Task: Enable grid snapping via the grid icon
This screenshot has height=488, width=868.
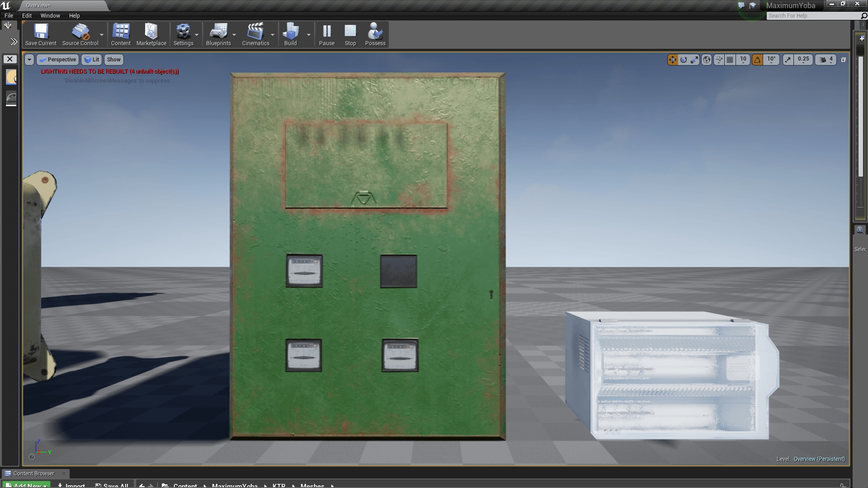Action: point(730,60)
